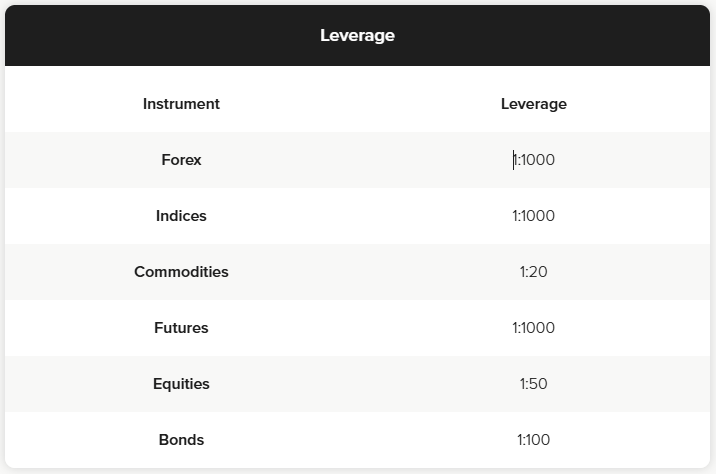The image size is (716, 474).
Task: Click the 1:50 leverage value for Equities
Action: [534, 384]
